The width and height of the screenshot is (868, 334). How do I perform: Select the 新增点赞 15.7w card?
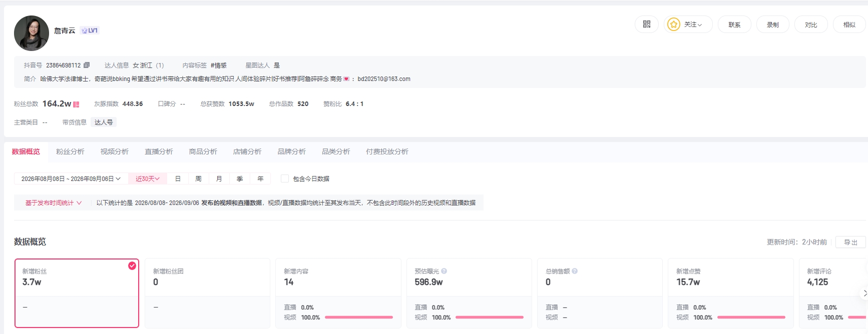(731, 293)
